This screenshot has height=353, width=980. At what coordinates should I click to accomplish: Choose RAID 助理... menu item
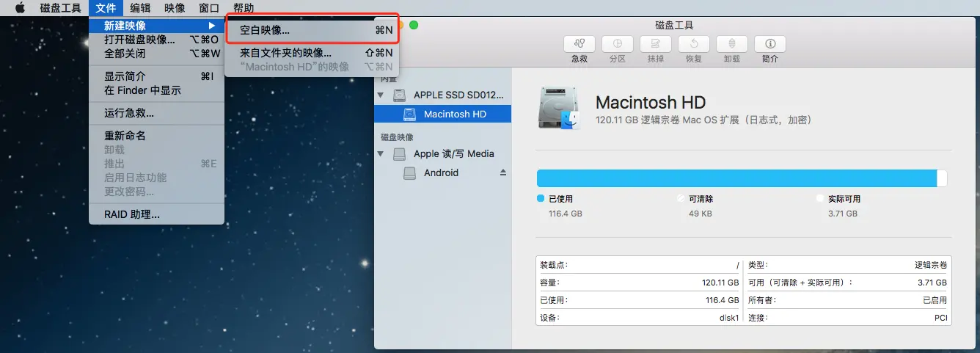coord(156,214)
